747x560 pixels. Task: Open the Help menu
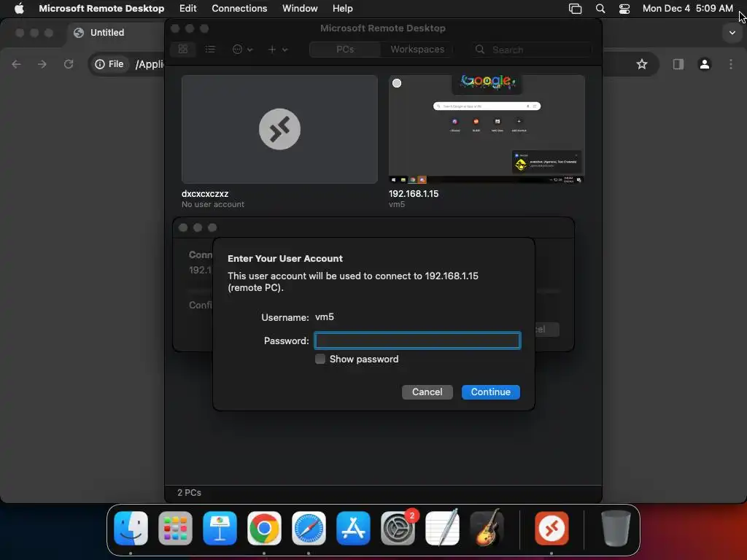pyautogui.click(x=343, y=9)
